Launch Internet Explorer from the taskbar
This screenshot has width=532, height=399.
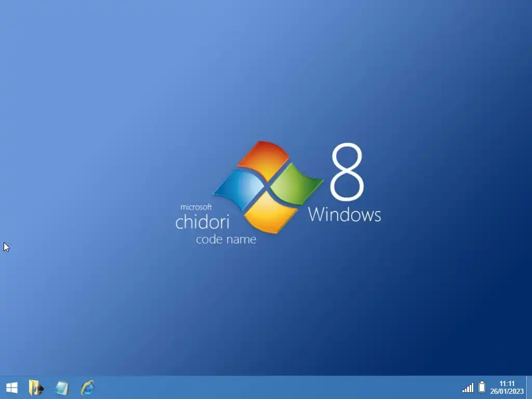(x=87, y=388)
